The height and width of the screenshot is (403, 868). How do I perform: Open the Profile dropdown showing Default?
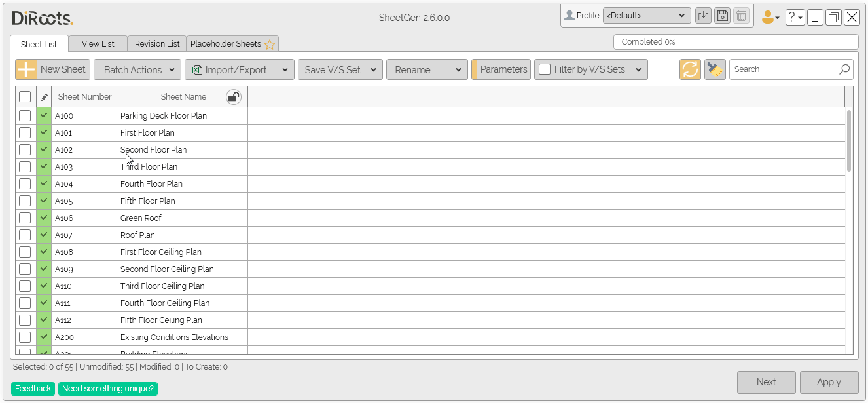647,15
